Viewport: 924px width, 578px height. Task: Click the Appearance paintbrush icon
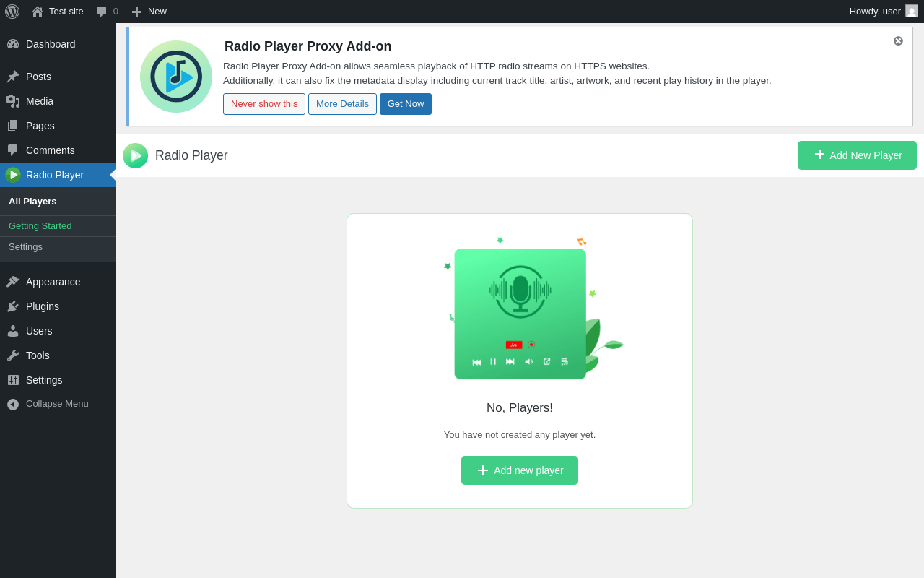pos(13,282)
